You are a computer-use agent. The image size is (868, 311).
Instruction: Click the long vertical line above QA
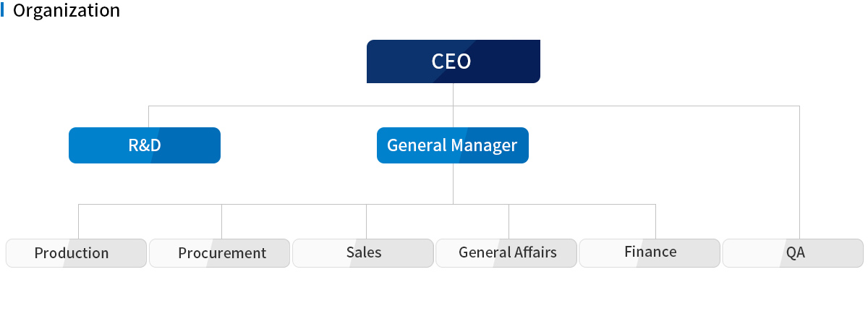pyautogui.click(x=799, y=172)
